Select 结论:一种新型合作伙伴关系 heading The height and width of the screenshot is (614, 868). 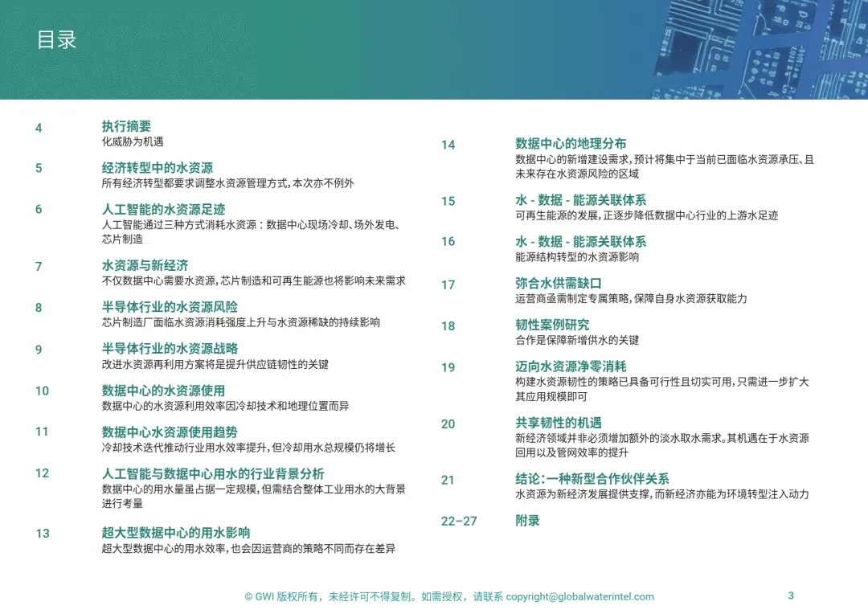pos(592,478)
